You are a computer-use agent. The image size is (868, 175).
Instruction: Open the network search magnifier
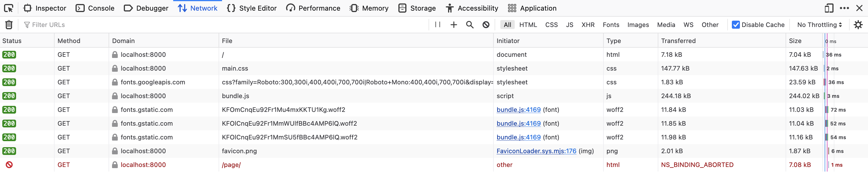pos(470,25)
